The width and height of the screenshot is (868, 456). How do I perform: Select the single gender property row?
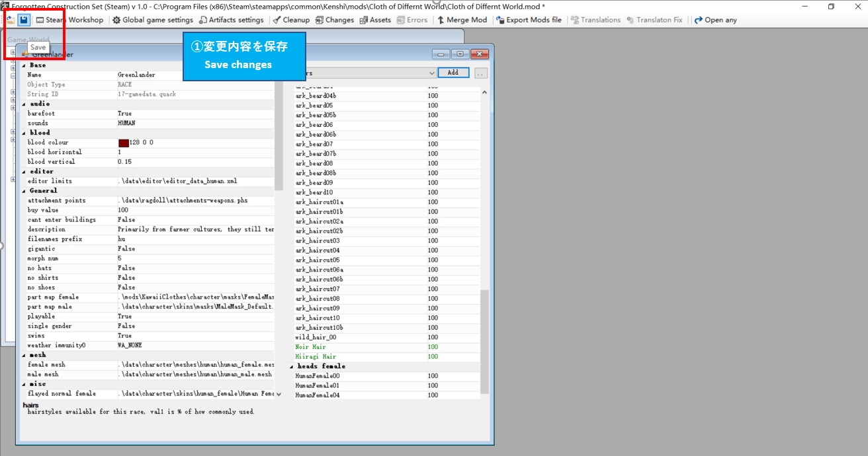(x=148, y=326)
